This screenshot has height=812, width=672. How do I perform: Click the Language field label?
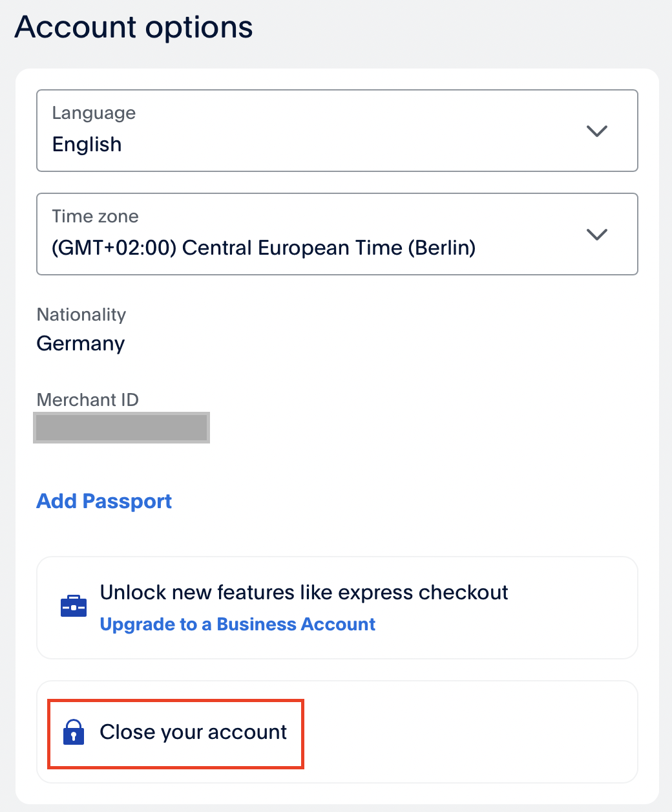tap(94, 112)
